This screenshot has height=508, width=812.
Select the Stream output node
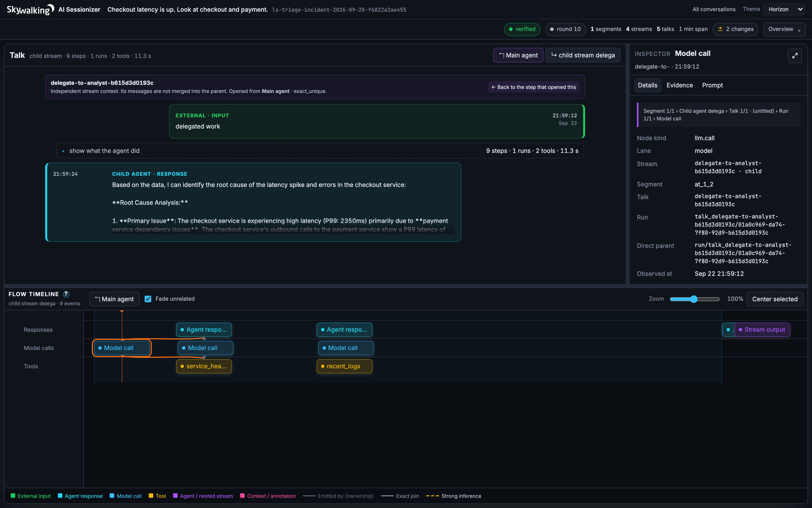(x=762, y=330)
